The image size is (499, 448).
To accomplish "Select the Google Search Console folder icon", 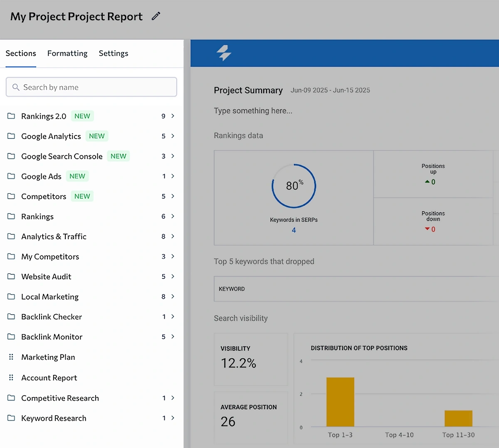I will click(11, 156).
